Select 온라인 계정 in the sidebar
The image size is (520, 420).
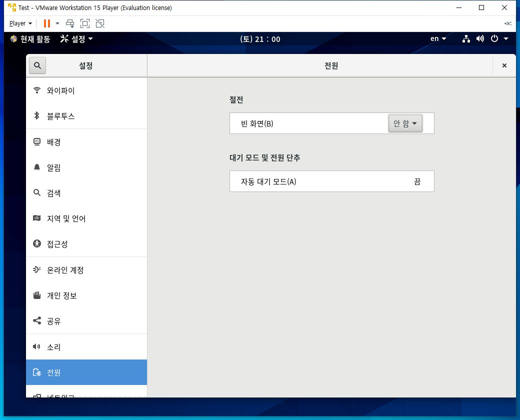pos(86,270)
